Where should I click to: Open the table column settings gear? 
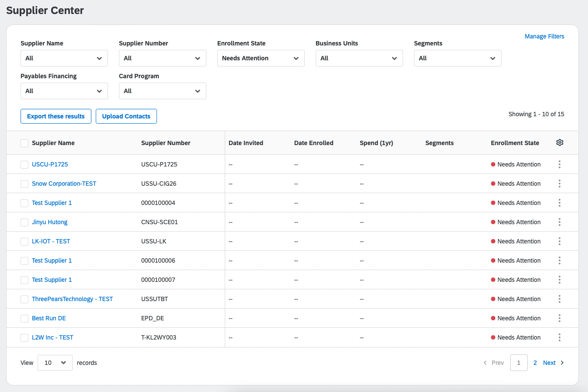pyautogui.click(x=560, y=142)
